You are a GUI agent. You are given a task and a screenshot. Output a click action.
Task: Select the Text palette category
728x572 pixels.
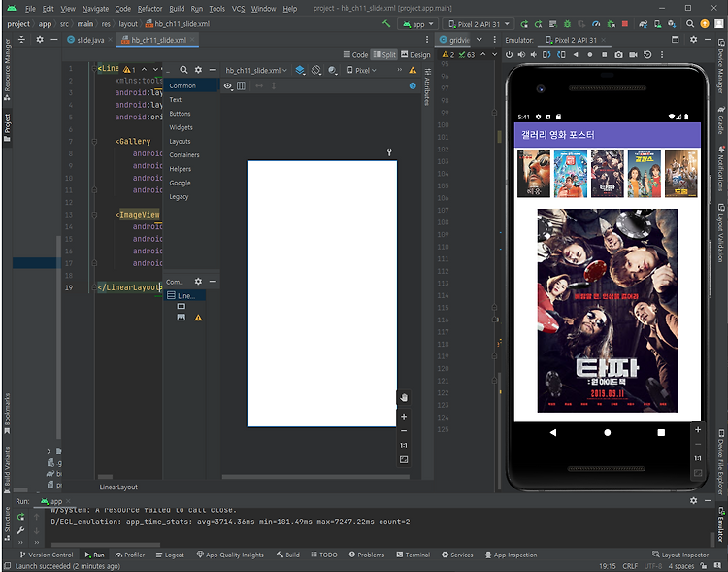pyautogui.click(x=176, y=99)
